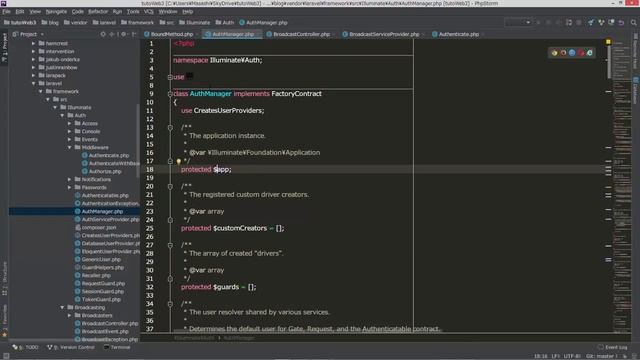
Task: Open the Remote Host side tool window
Action: [x=636, y=52]
